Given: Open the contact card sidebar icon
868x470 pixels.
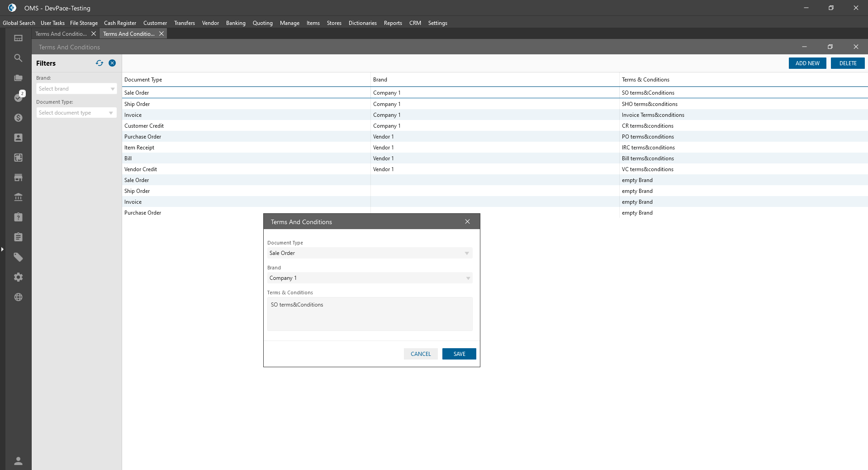Looking at the screenshot, I should click(x=18, y=138).
